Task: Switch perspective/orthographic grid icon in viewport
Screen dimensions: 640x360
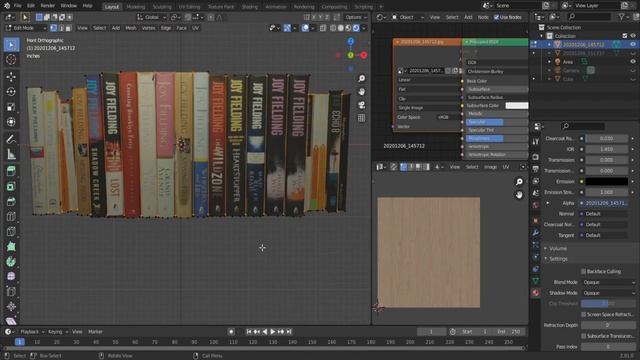Action: click(x=362, y=118)
